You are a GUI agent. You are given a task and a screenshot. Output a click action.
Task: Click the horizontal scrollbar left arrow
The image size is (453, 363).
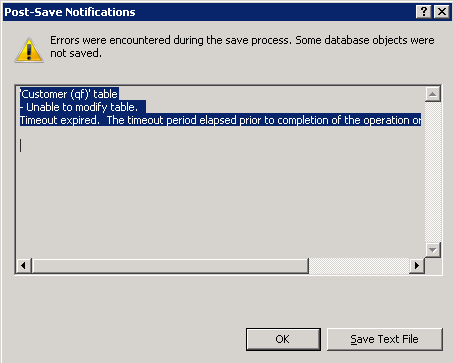pyautogui.click(x=24, y=266)
